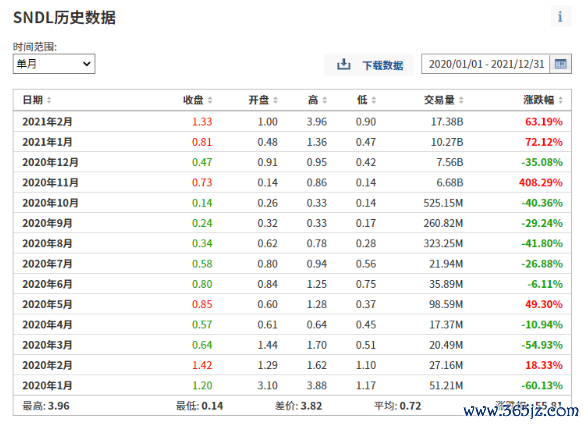Sort by 收盘 column arrows
The height and width of the screenshot is (426, 586).
point(210,100)
